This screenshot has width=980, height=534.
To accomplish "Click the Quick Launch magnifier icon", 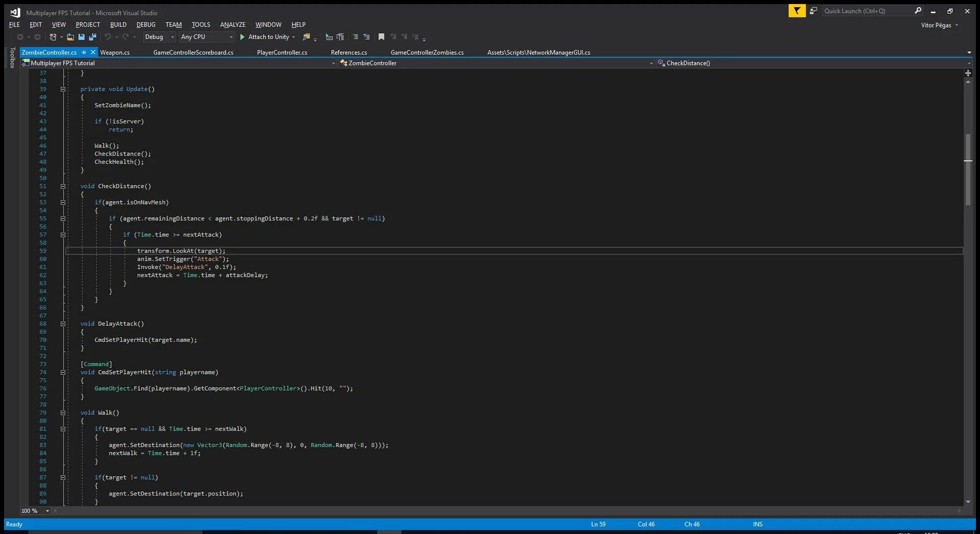I will [918, 11].
